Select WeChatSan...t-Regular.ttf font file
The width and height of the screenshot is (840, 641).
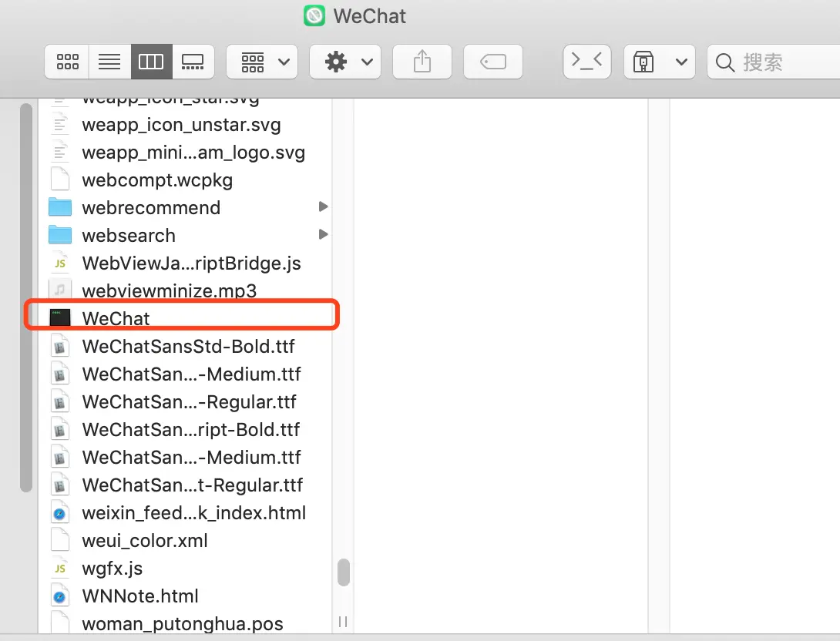[193, 485]
